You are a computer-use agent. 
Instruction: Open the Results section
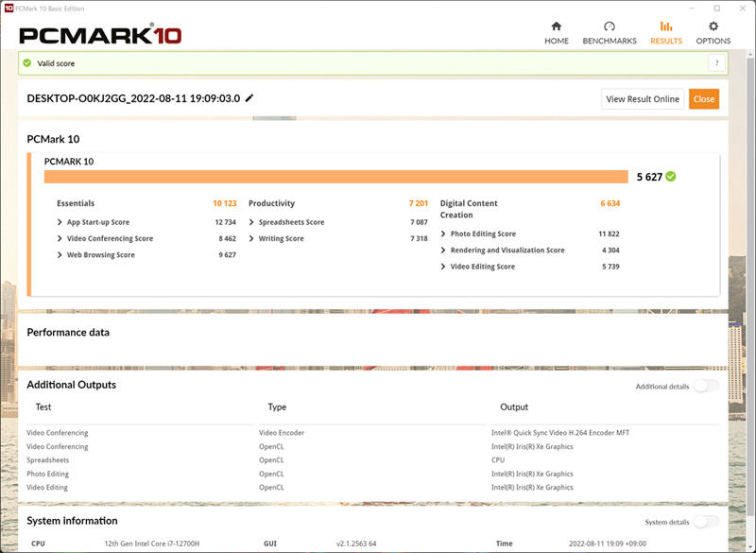coord(666,33)
